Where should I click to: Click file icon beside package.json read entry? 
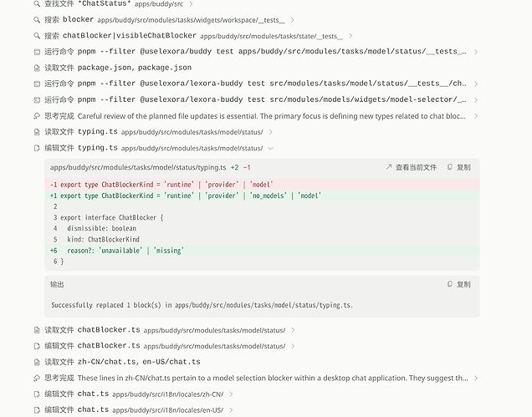[37, 69]
